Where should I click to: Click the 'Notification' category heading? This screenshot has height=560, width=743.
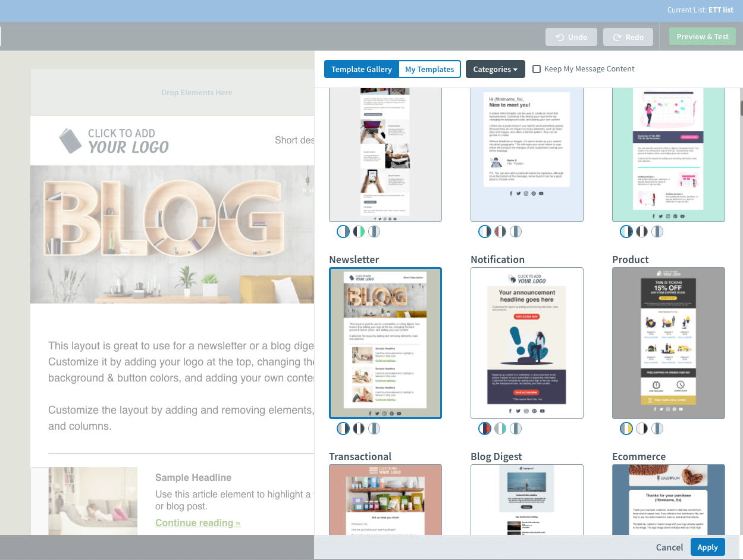(x=497, y=259)
